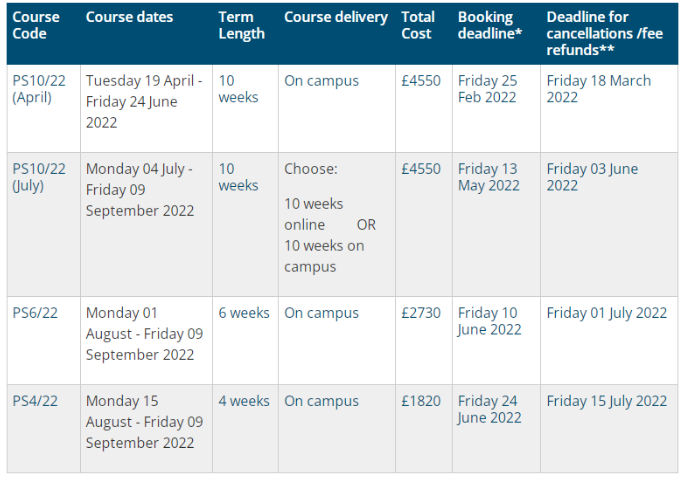
Task: Select the PS10/22 (July) course code
Action: [x=37, y=177]
